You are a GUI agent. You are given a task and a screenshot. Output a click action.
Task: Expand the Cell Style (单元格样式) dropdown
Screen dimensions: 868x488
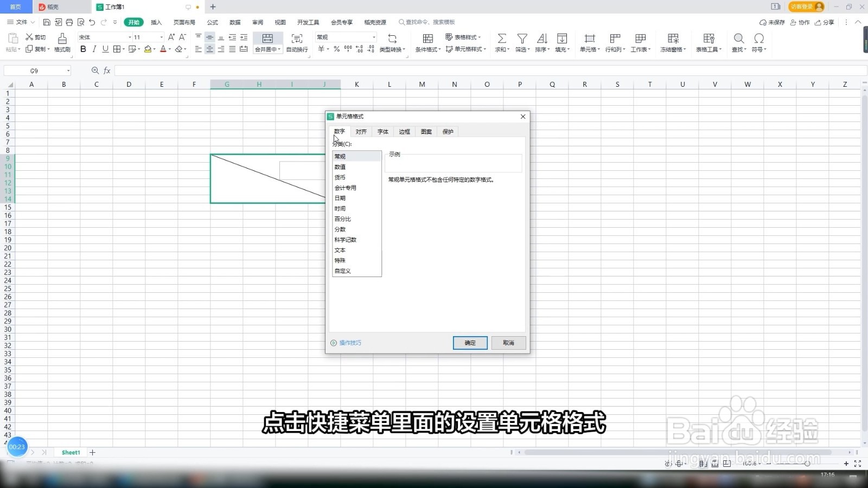485,49
